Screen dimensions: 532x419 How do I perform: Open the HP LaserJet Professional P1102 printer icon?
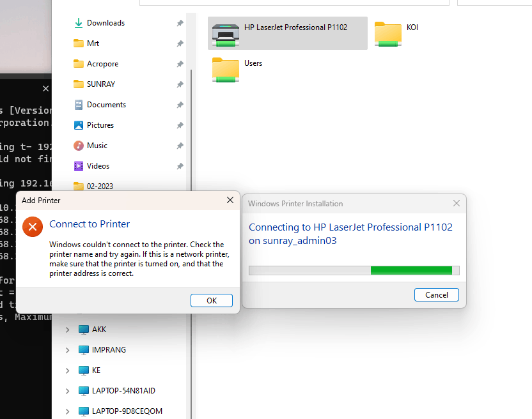(x=226, y=35)
